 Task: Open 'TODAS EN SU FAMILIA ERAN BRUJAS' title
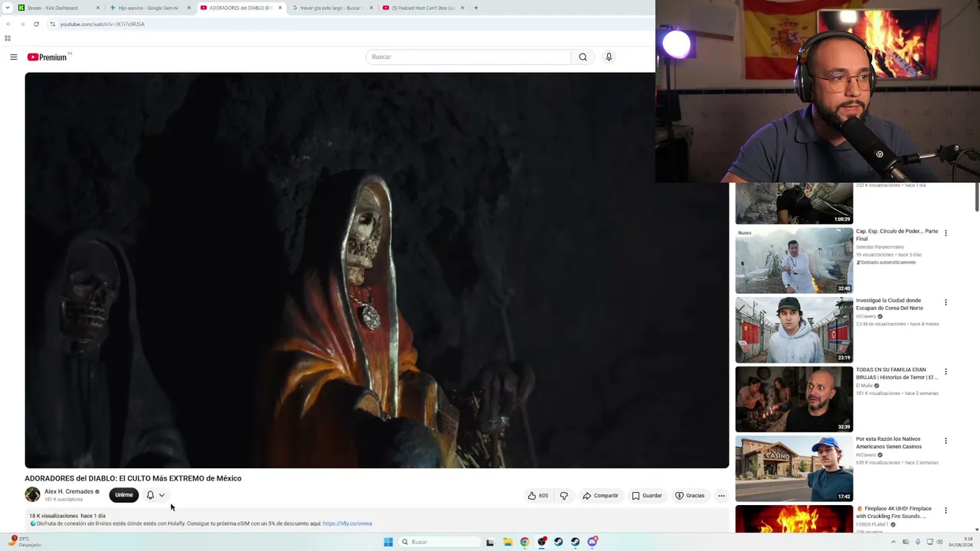coord(897,373)
